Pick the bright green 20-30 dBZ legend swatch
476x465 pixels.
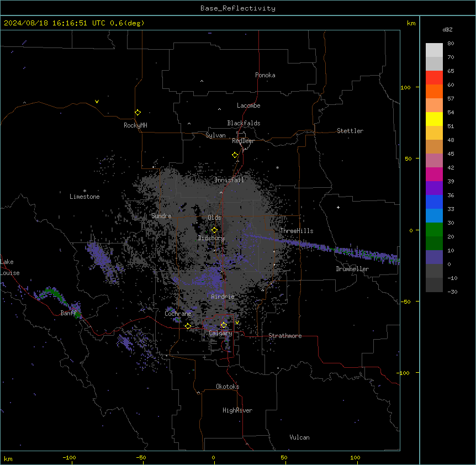click(434, 230)
